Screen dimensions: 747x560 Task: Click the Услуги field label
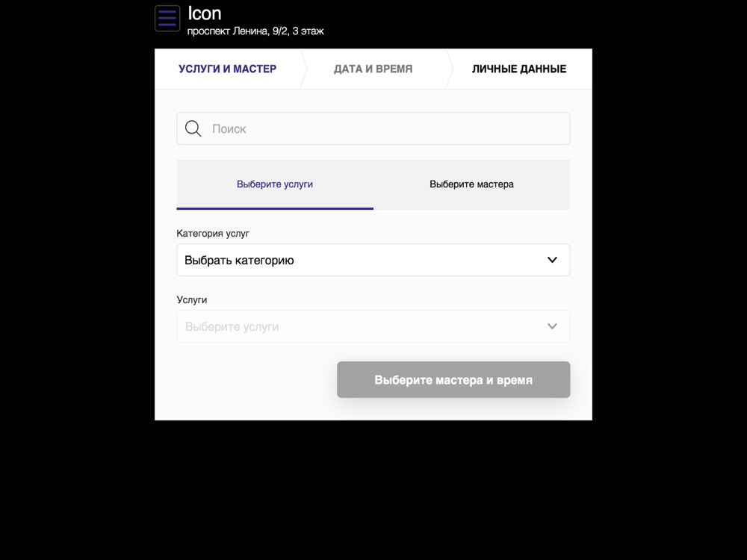pyautogui.click(x=191, y=300)
